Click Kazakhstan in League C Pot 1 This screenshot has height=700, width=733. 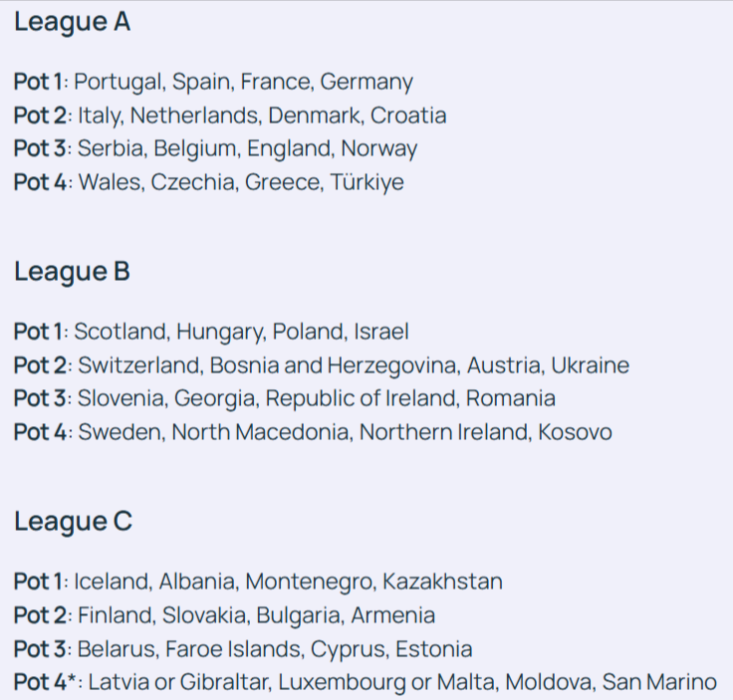[x=442, y=582]
